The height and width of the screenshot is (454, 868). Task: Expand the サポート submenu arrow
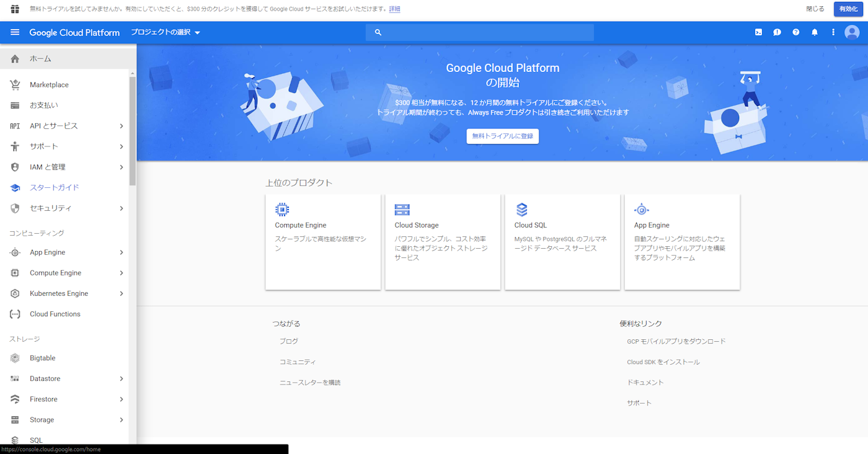(x=122, y=146)
